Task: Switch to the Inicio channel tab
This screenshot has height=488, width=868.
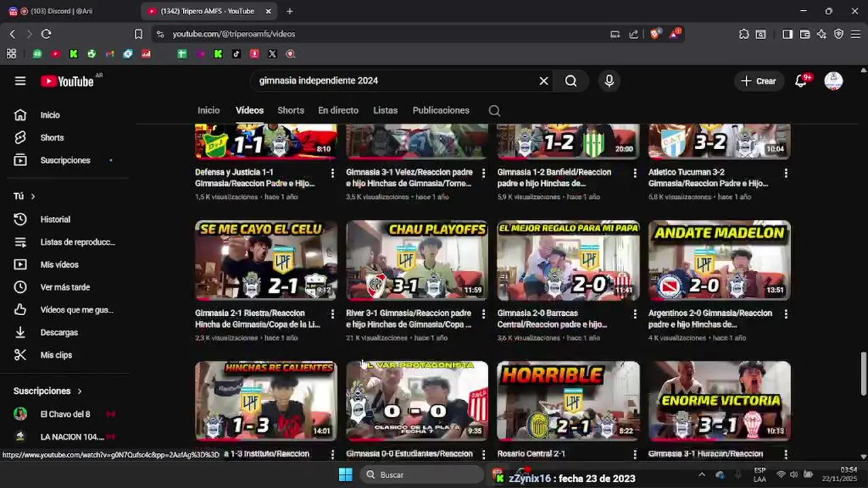Action: coord(209,110)
